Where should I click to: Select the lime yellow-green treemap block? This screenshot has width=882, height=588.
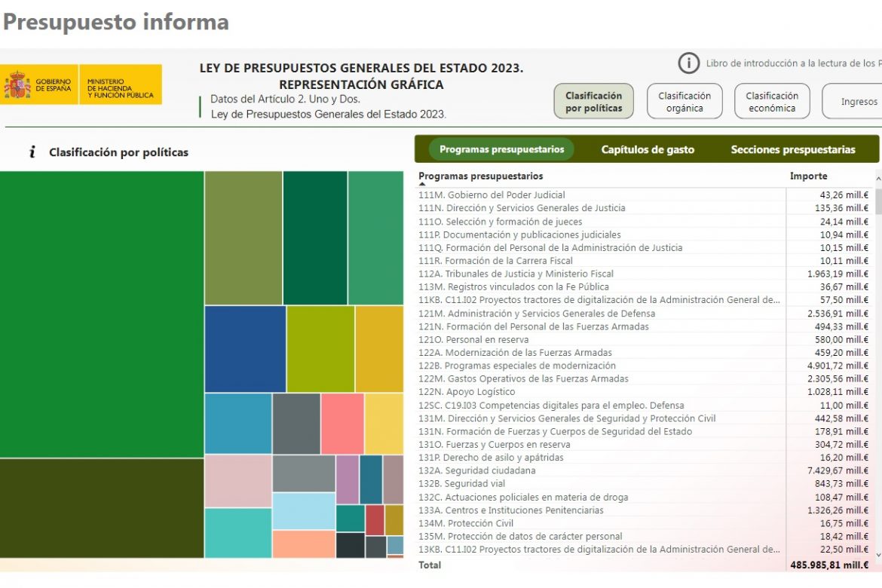(320, 349)
